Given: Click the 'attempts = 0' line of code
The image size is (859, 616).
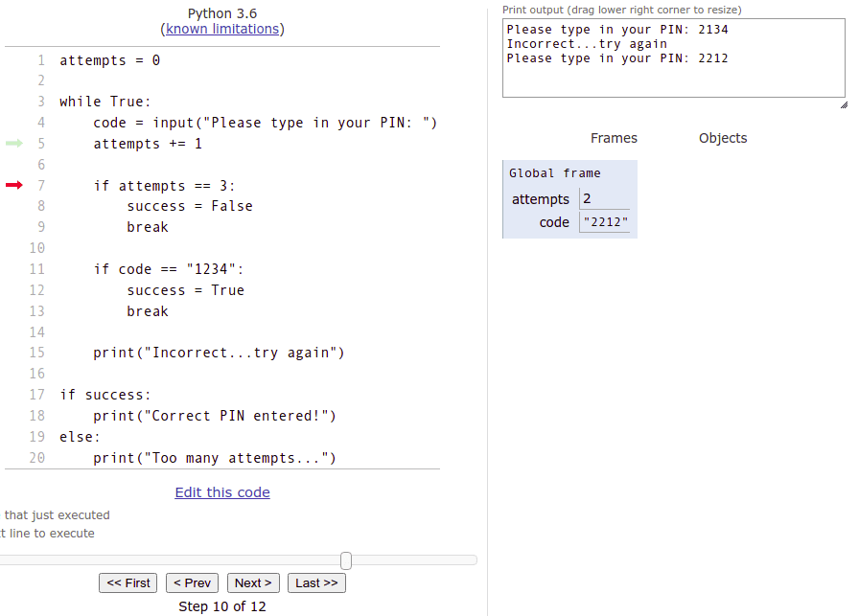Looking at the screenshot, I should 110,60.
